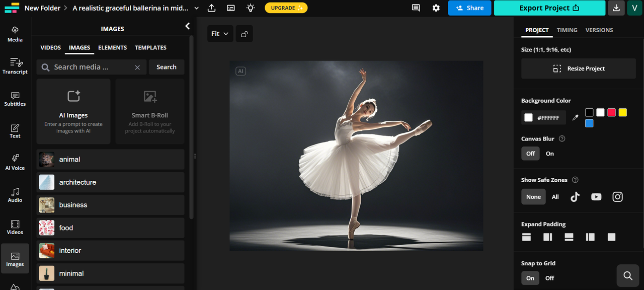Click the upload icon in top bar
Screen dimensions: 644x290
pyautogui.click(x=211, y=8)
